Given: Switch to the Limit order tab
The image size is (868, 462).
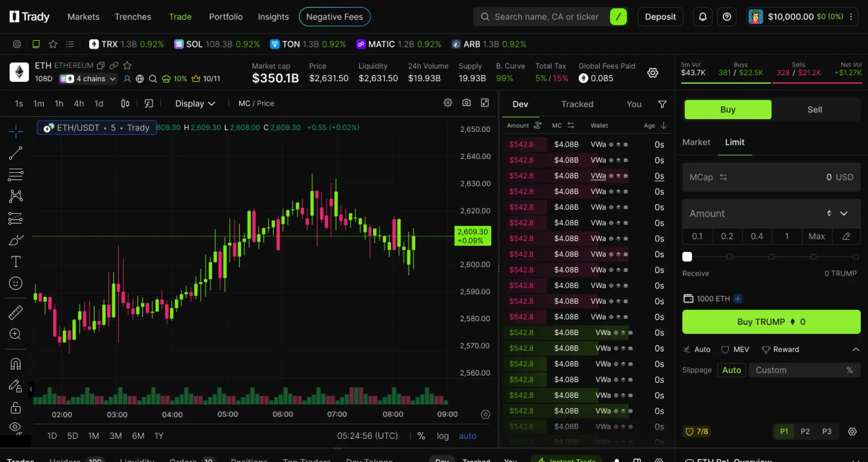Looking at the screenshot, I should (x=734, y=142).
